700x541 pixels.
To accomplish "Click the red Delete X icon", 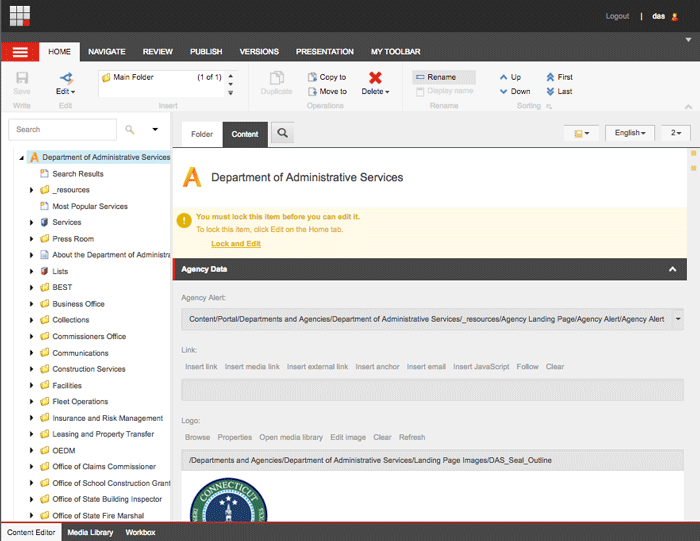I will pyautogui.click(x=375, y=78).
